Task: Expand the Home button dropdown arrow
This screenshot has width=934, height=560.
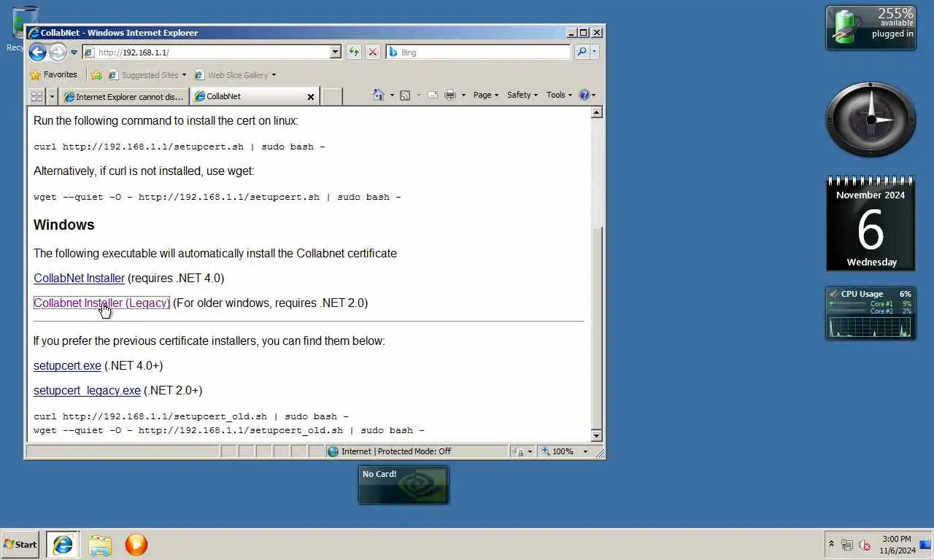Action: tap(392, 96)
